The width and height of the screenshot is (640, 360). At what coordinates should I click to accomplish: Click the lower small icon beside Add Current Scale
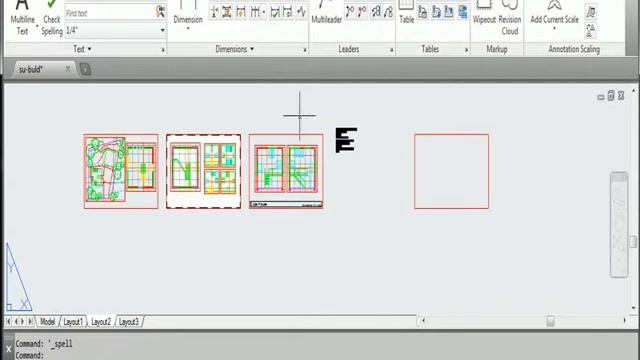pyautogui.click(x=591, y=31)
